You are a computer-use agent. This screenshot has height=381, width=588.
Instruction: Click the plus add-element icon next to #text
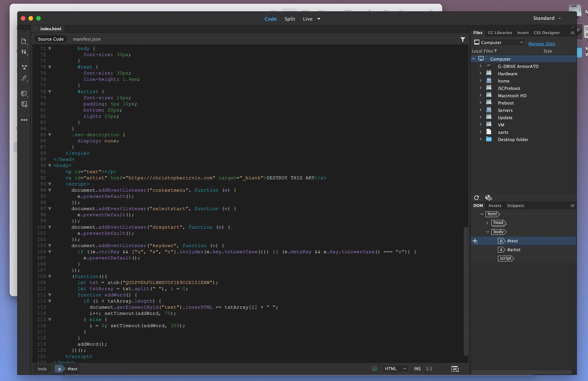475,241
